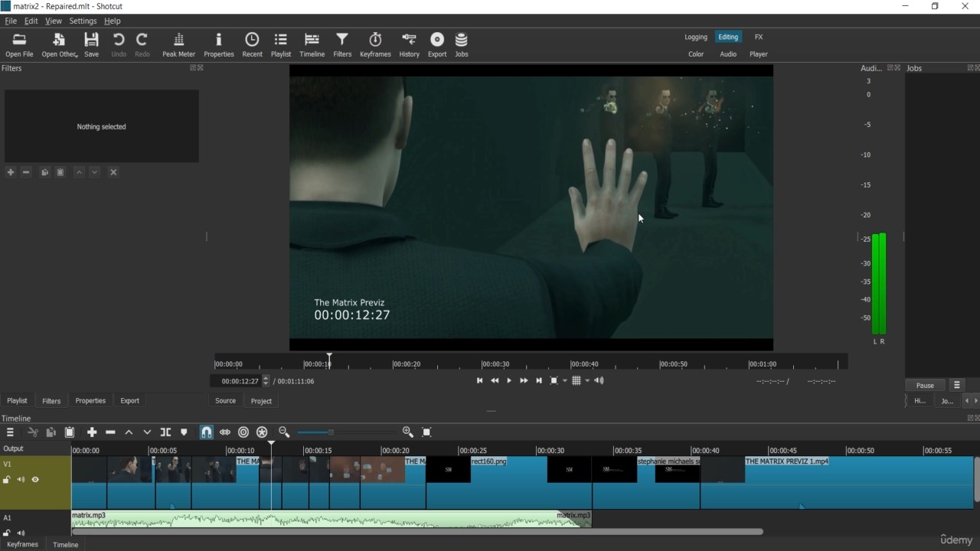Open the View menu
Image resolution: width=980 pixels, height=551 pixels.
54,21
